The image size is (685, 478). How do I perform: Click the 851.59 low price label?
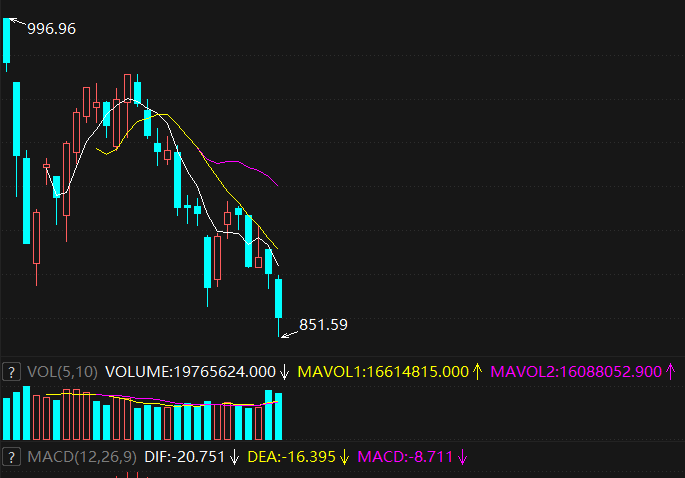[x=323, y=325]
